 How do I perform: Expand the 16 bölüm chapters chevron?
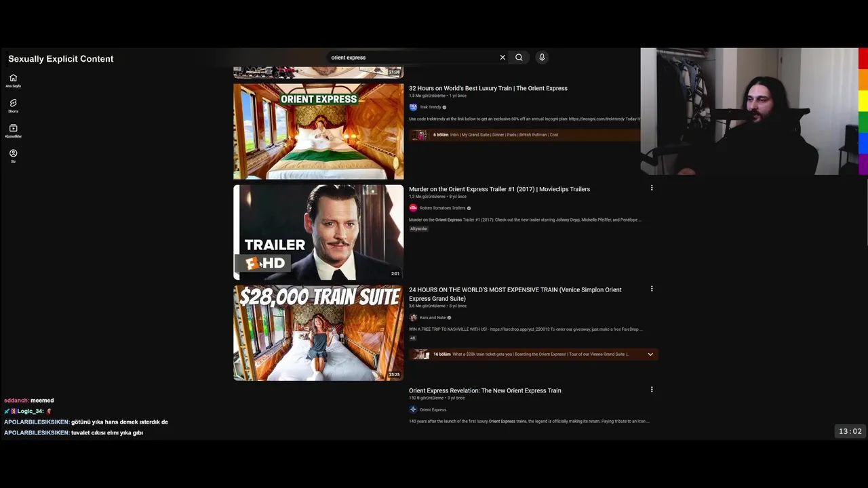pos(650,354)
